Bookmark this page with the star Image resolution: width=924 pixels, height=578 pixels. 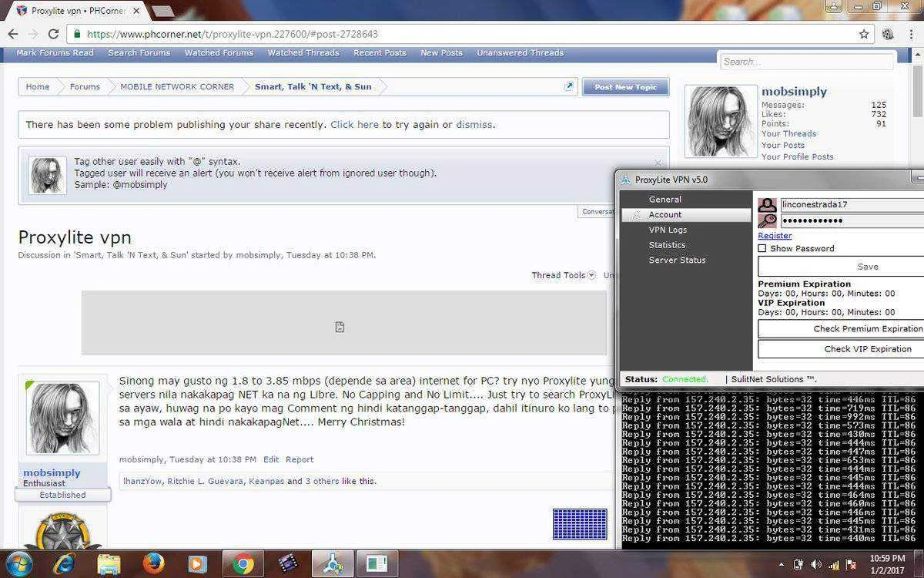[864, 34]
